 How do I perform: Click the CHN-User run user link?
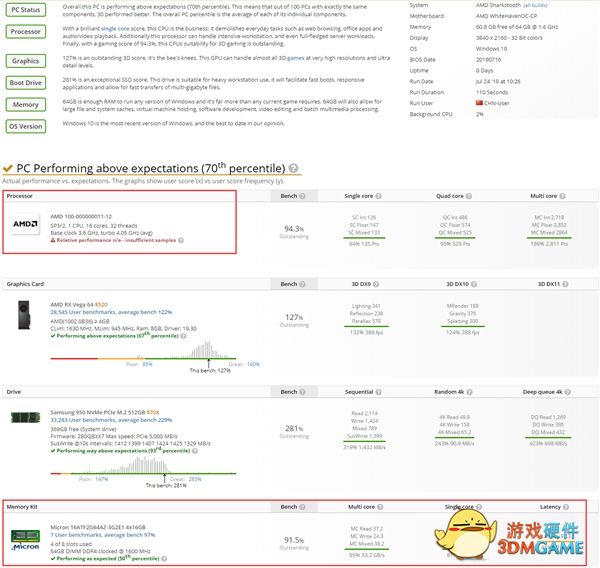(x=497, y=103)
